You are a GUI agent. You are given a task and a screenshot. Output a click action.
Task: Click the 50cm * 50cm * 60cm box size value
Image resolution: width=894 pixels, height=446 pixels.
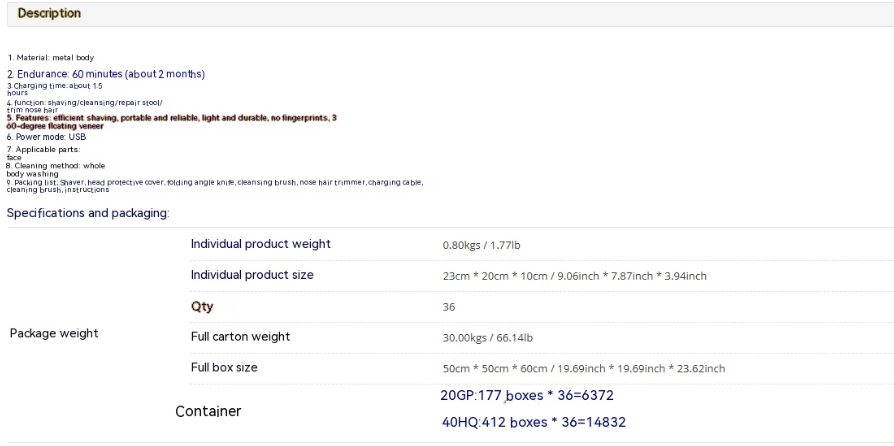pos(584,368)
